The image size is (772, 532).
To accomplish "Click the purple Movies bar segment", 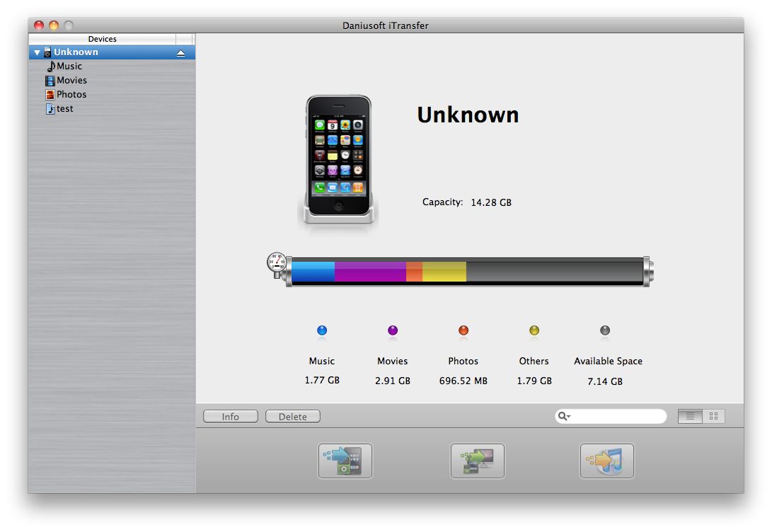I will tap(370, 272).
